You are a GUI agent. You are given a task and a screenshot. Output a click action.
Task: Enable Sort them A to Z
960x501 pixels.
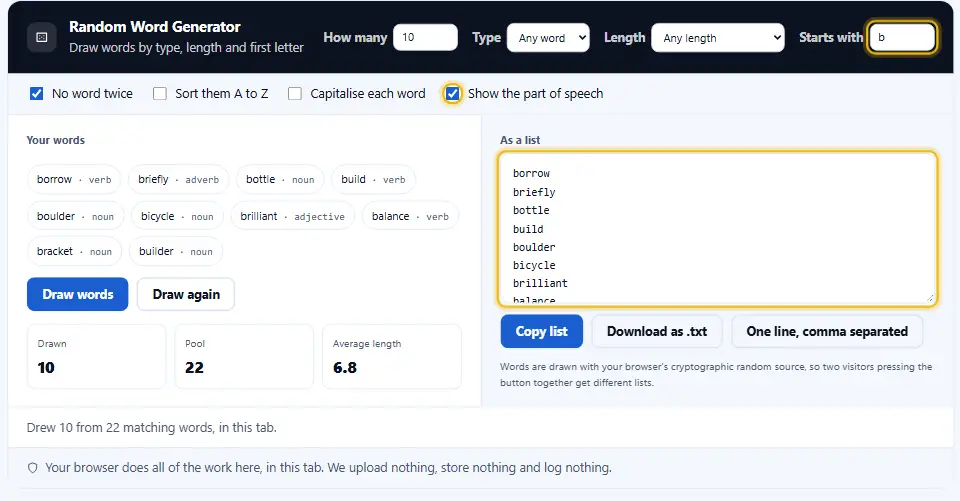160,94
